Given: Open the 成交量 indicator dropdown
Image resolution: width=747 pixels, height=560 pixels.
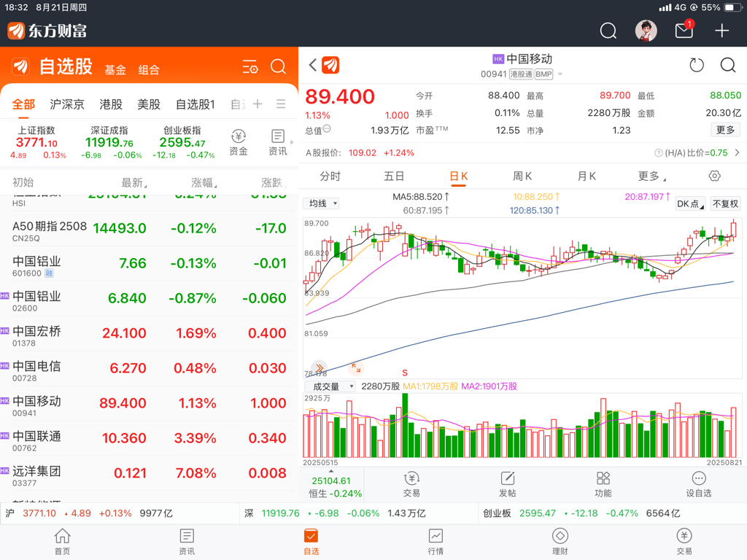Looking at the screenshot, I should pos(330,386).
